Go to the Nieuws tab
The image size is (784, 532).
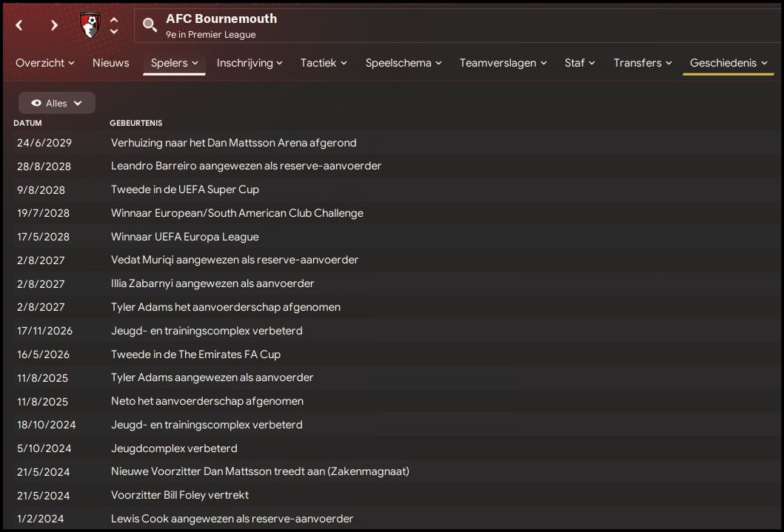111,63
